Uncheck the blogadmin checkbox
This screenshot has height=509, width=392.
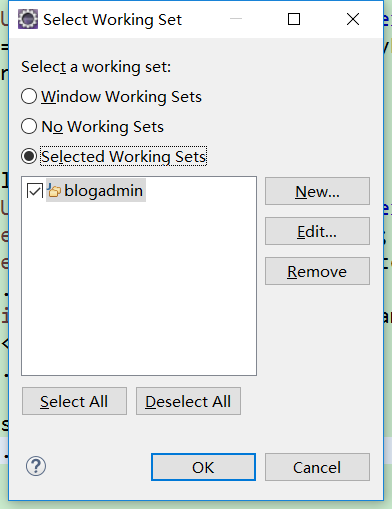point(35,191)
